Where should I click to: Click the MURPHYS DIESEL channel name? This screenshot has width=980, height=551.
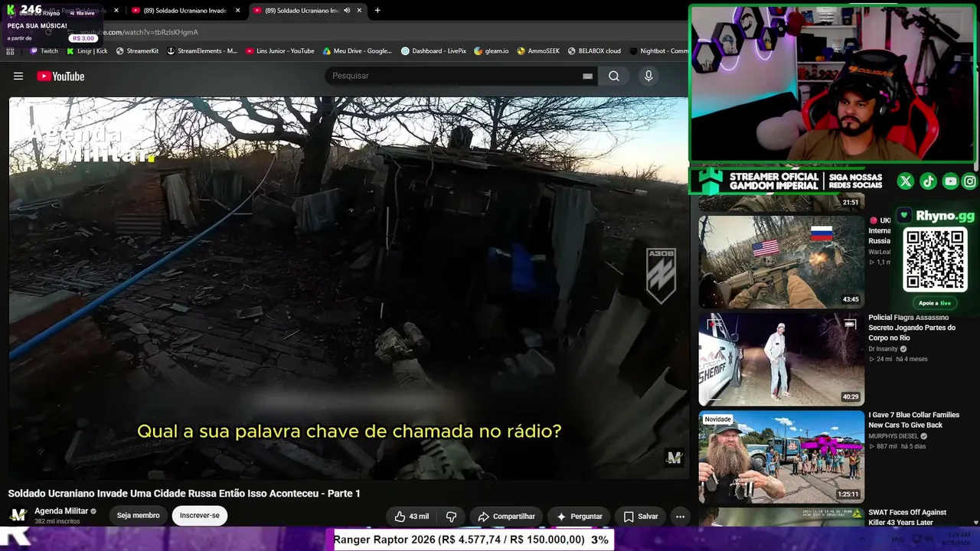pyautogui.click(x=893, y=436)
